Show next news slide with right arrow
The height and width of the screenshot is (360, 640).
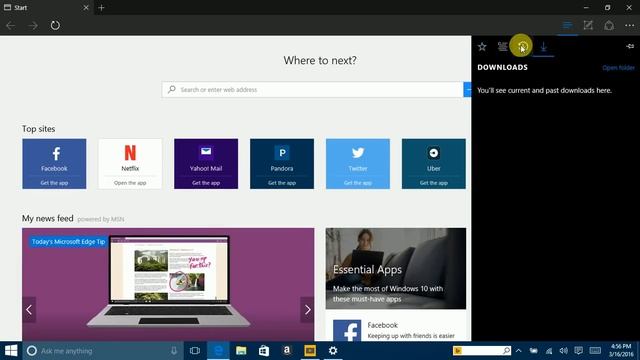[307, 310]
